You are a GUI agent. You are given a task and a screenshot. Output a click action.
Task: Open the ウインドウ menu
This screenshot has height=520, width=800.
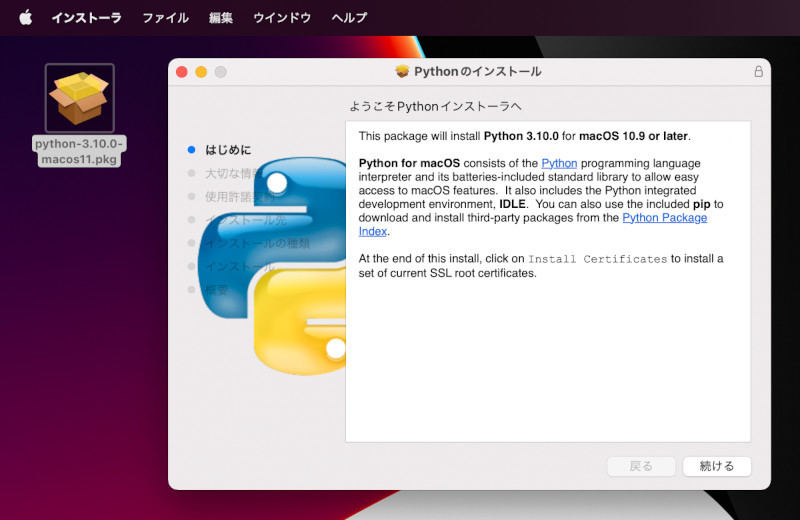tap(282, 18)
